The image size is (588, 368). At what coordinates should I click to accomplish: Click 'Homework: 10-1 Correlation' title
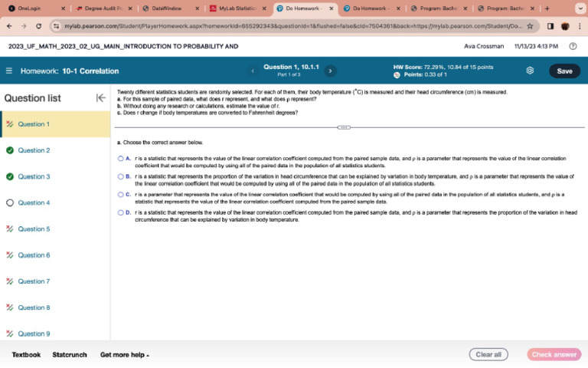click(70, 71)
